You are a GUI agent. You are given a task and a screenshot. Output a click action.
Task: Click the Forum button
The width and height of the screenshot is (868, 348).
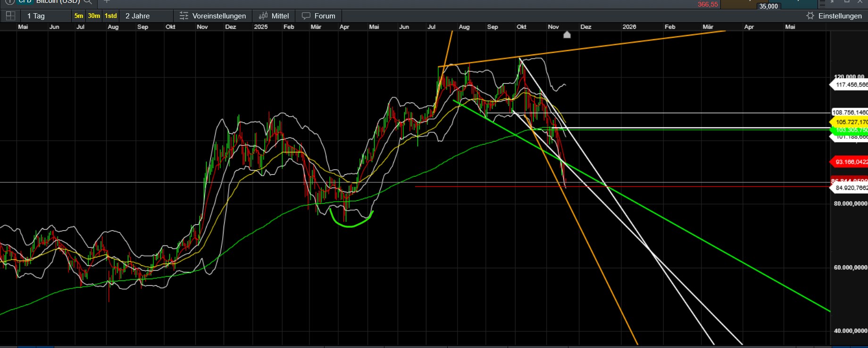pos(325,16)
